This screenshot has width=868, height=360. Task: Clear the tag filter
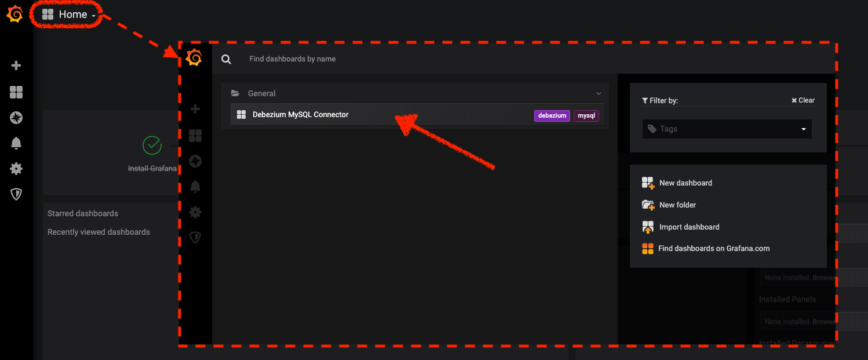[x=803, y=100]
